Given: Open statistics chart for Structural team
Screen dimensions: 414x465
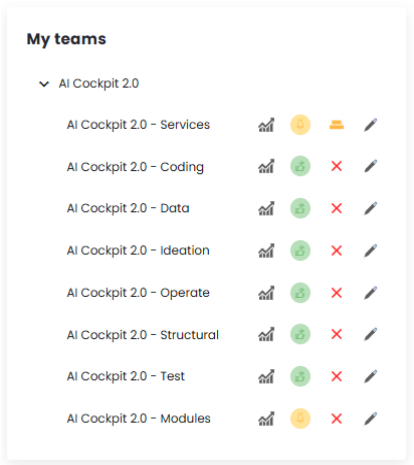Looking at the screenshot, I should (266, 334).
